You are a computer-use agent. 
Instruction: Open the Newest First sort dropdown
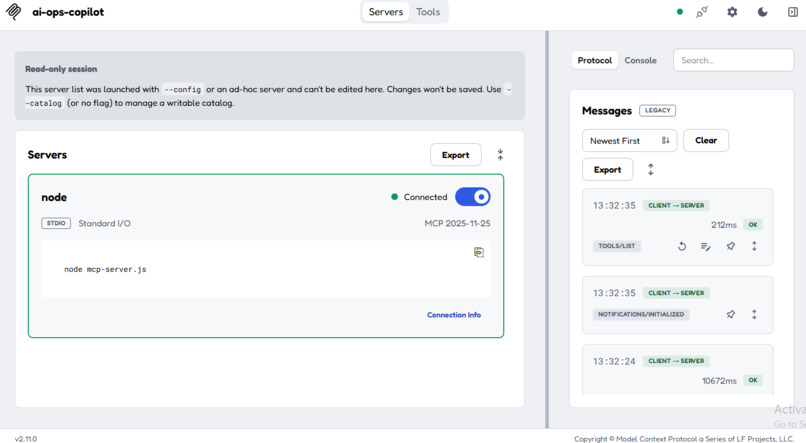(629, 140)
